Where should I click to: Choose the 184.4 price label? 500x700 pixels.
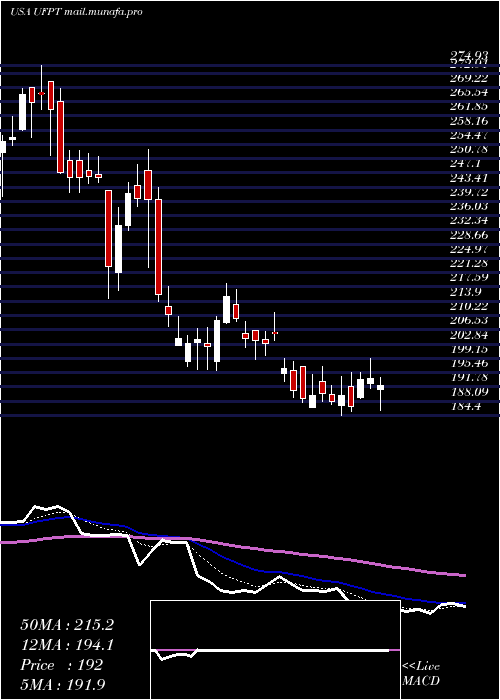(x=466, y=406)
